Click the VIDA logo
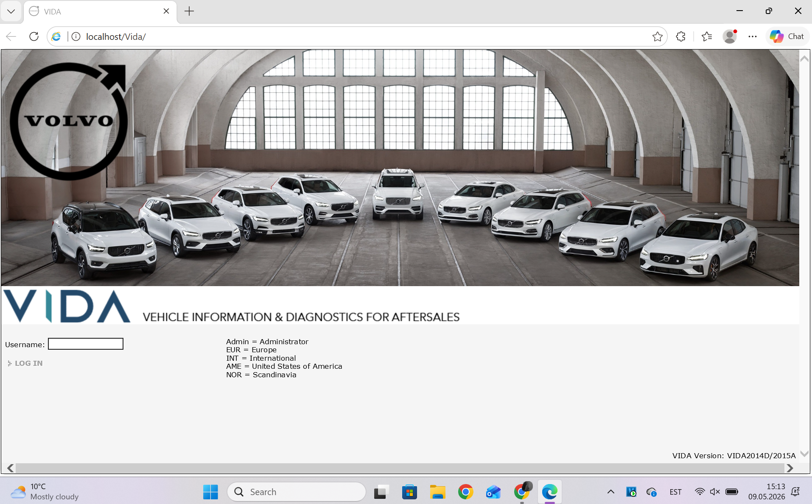Image resolution: width=812 pixels, height=504 pixels. tap(67, 306)
